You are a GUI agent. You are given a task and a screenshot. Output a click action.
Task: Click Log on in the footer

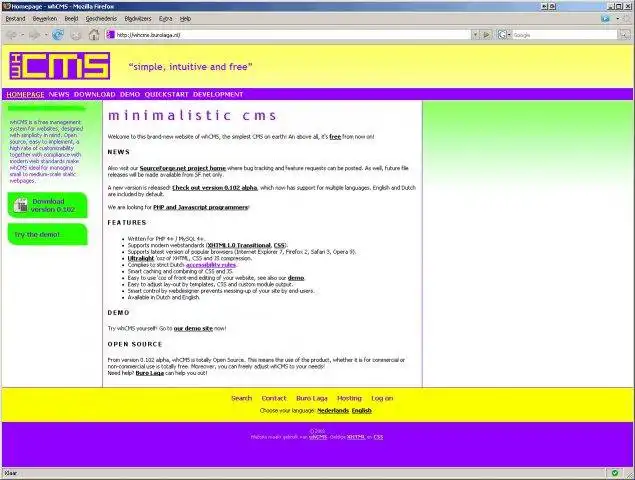click(x=382, y=398)
